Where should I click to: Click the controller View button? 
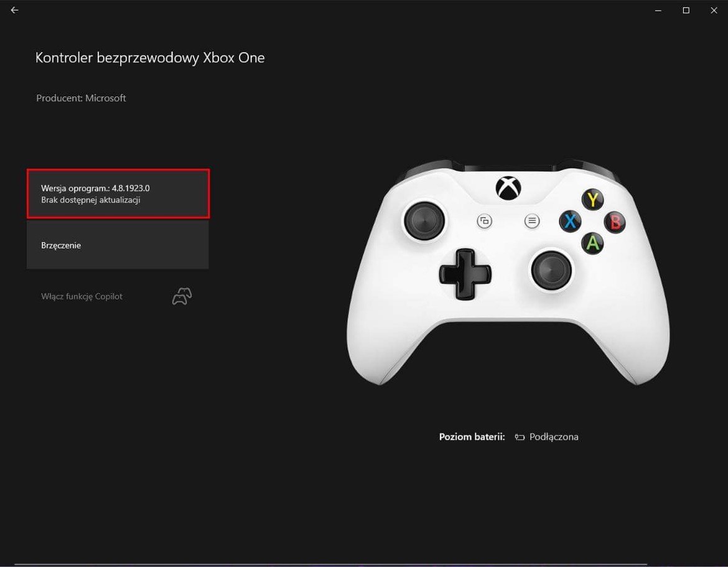484,221
